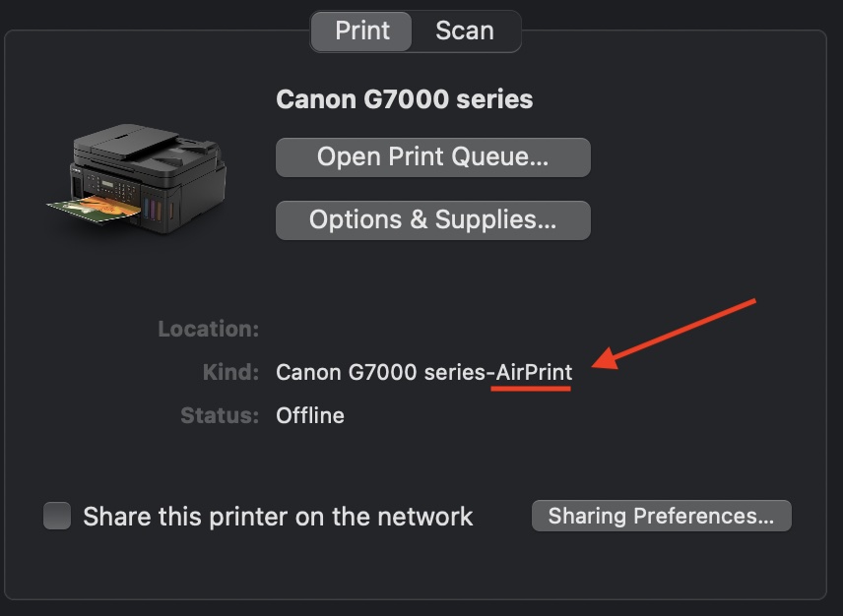Click the Location label
843x616 pixels.
(x=208, y=329)
